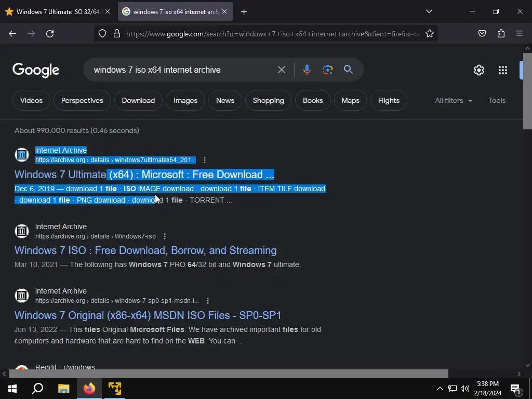The width and height of the screenshot is (532, 399).
Task: Select the Download filter chip
Action: [138, 100]
